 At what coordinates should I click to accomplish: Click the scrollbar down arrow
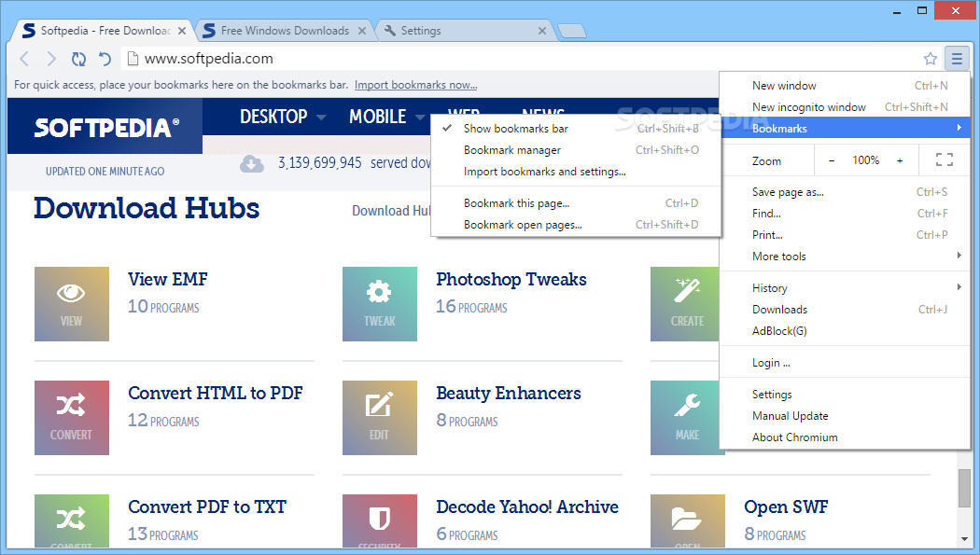[x=964, y=539]
